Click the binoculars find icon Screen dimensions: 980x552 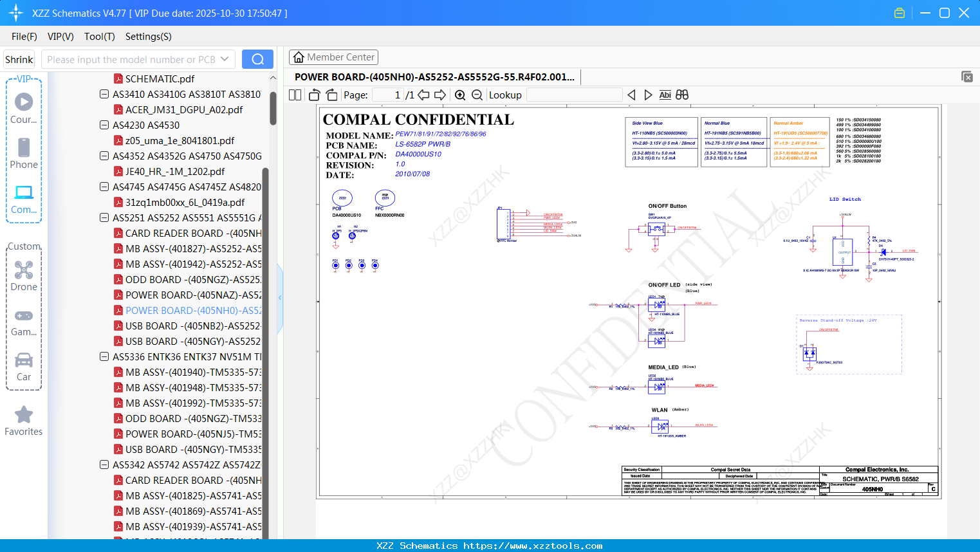tap(682, 95)
